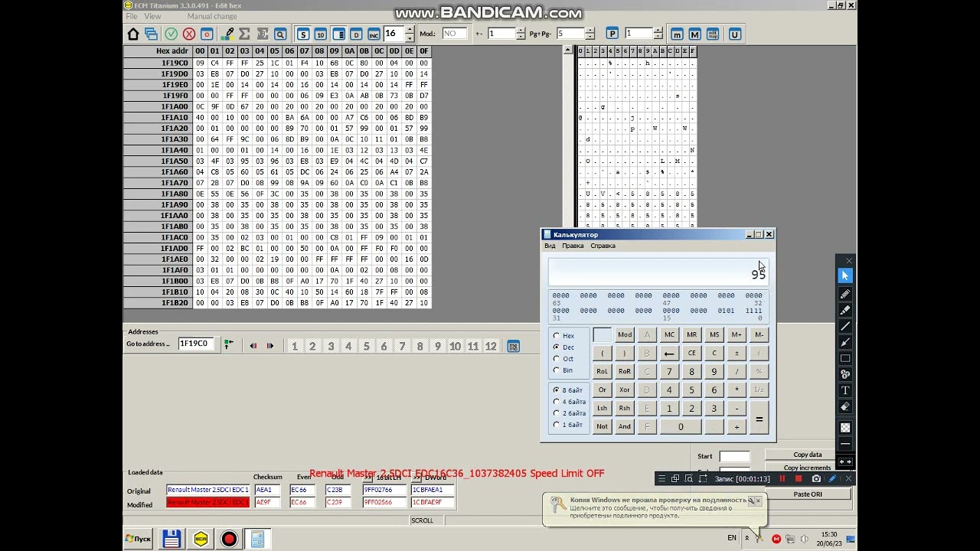The width and height of the screenshot is (980, 551).
Task: Click the color picker eyedropper icon
Action: tap(227, 34)
